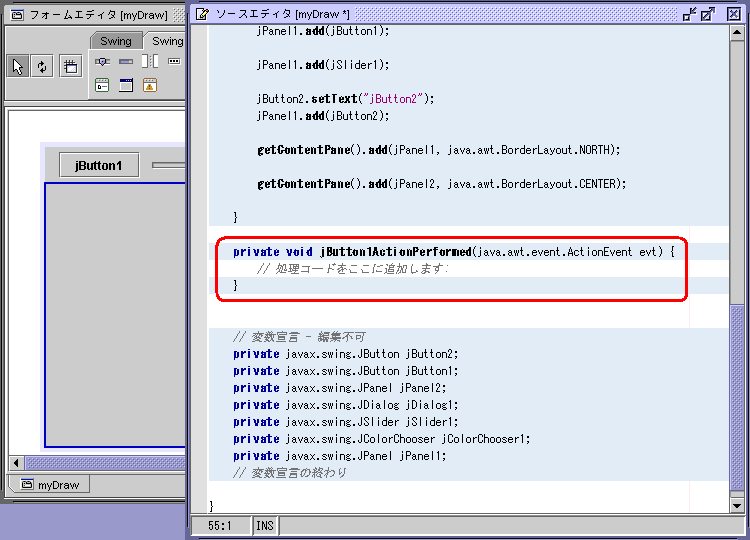Screen dimensions: 750x540
Task: Click the variable declaration end comment line
Action: tap(290, 473)
